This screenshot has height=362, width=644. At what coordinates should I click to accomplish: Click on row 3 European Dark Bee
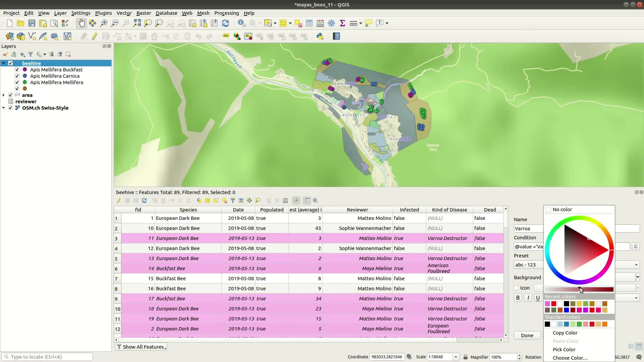[177, 238]
